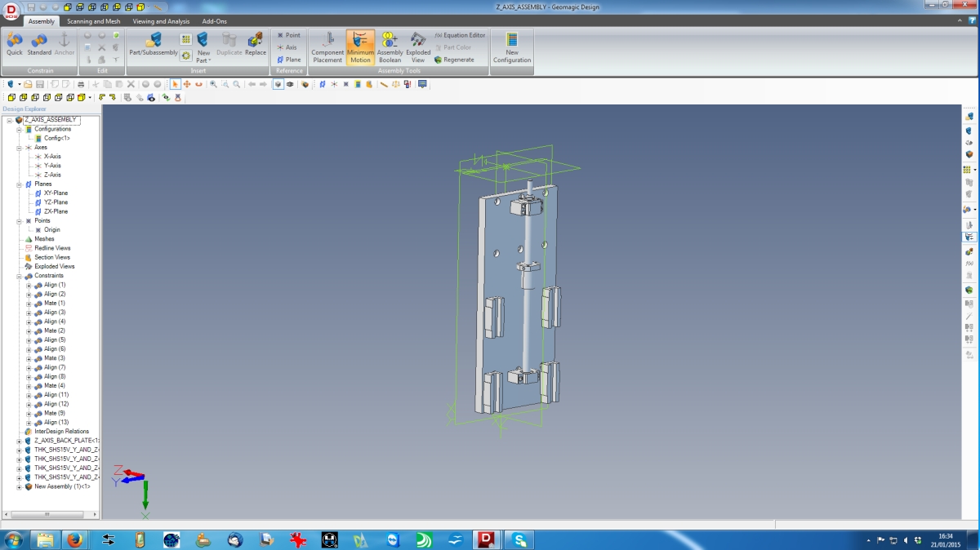980x550 pixels.
Task: Open the Viewing and Analysis tab
Action: click(161, 21)
